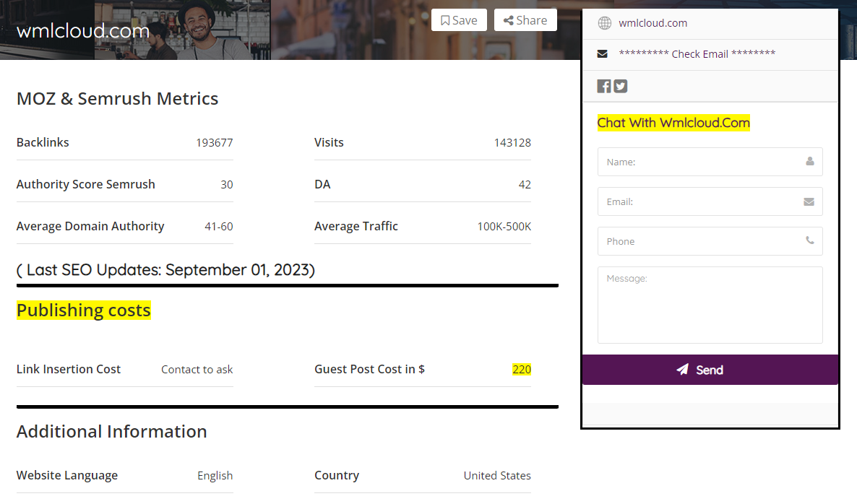Open the wmlcloud.com website link
857x504 pixels.
click(653, 23)
